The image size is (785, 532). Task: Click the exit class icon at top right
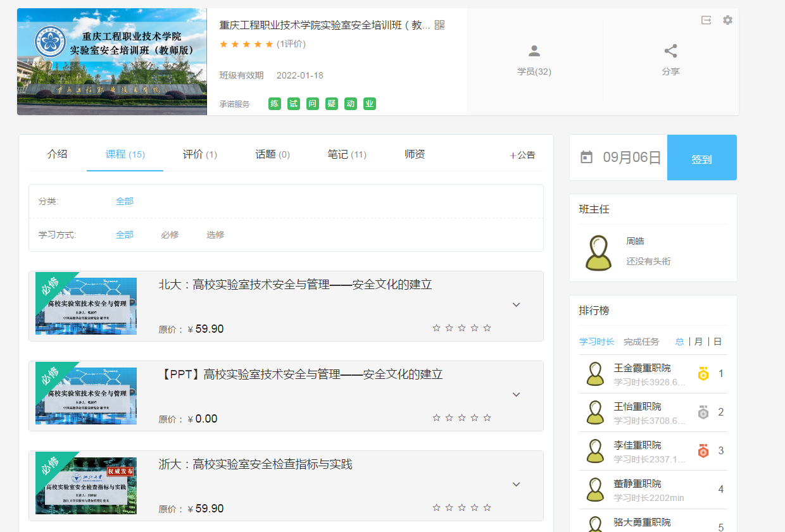click(706, 20)
